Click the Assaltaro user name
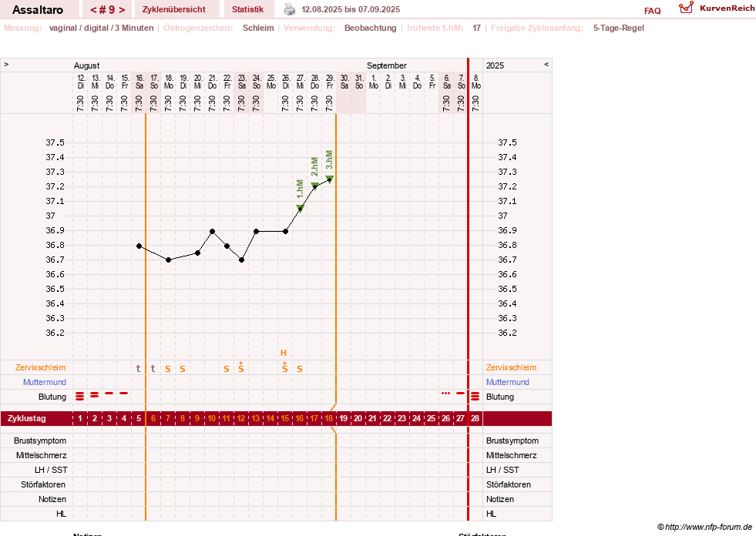This screenshot has width=756, height=536. pos(38,10)
